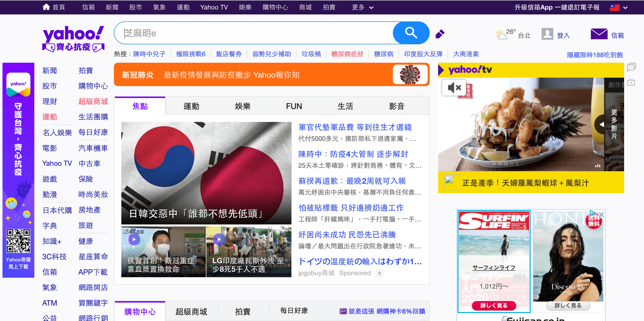Click the purple pen icon beside search
Viewport: 644px width, 321px height.
click(x=440, y=34)
